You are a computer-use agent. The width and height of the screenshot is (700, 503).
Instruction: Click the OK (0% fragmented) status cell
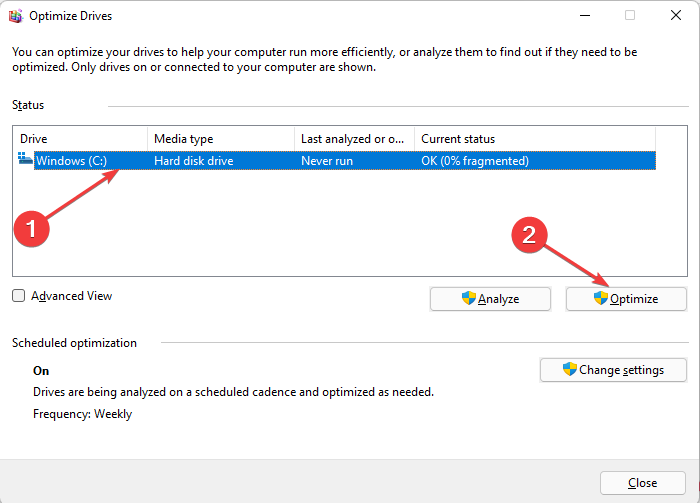(475, 160)
